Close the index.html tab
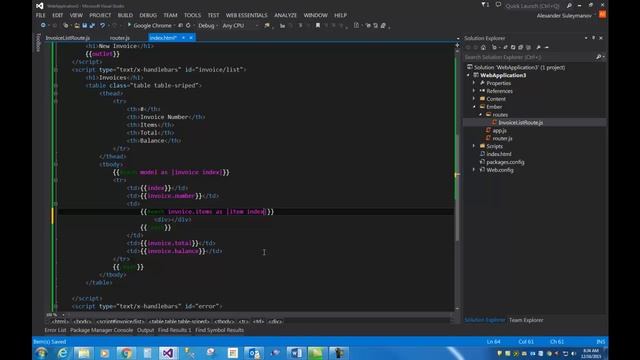Viewport: 640px width, 360px height. click(x=191, y=38)
